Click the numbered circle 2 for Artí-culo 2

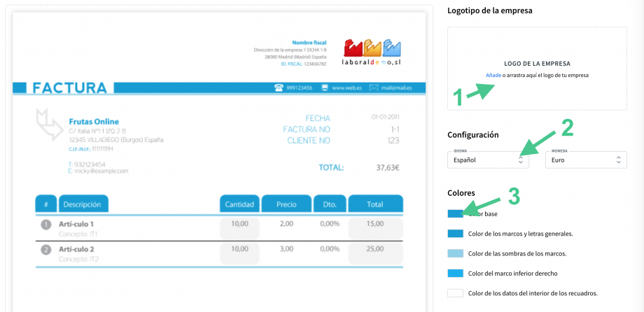[46, 250]
